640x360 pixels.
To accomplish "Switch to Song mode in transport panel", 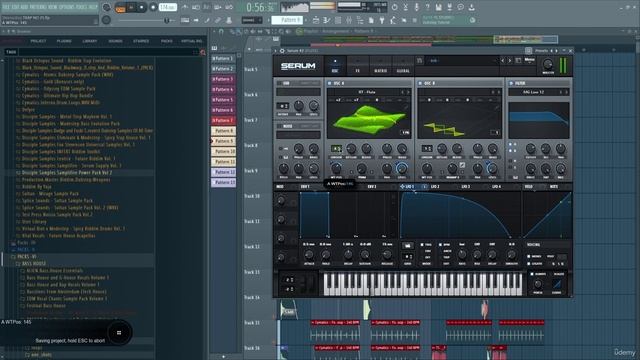I will [x=121, y=9].
